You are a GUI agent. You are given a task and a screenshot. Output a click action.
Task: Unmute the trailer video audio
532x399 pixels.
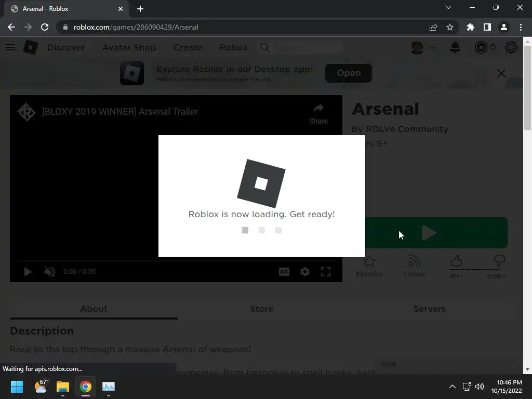(x=49, y=271)
